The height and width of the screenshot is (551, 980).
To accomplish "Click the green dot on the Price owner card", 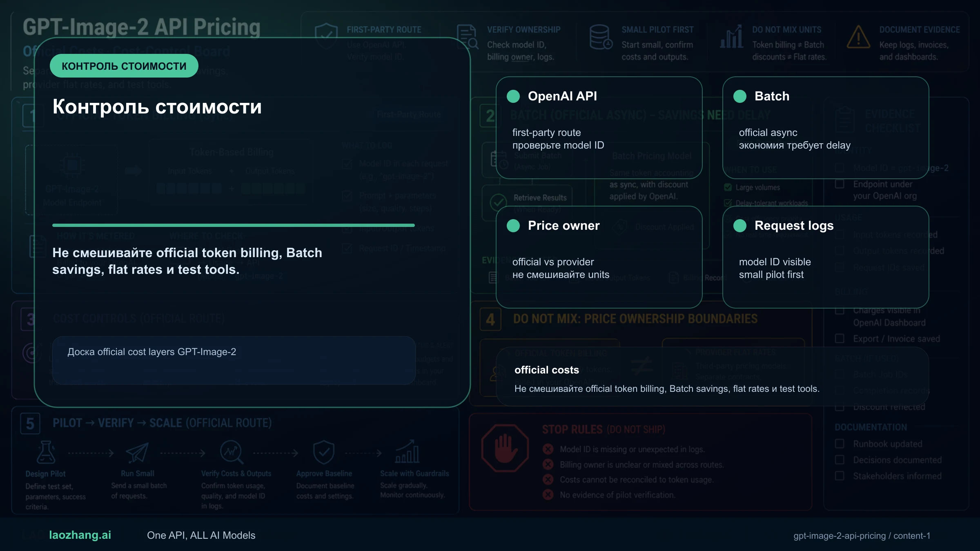I will pyautogui.click(x=513, y=226).
